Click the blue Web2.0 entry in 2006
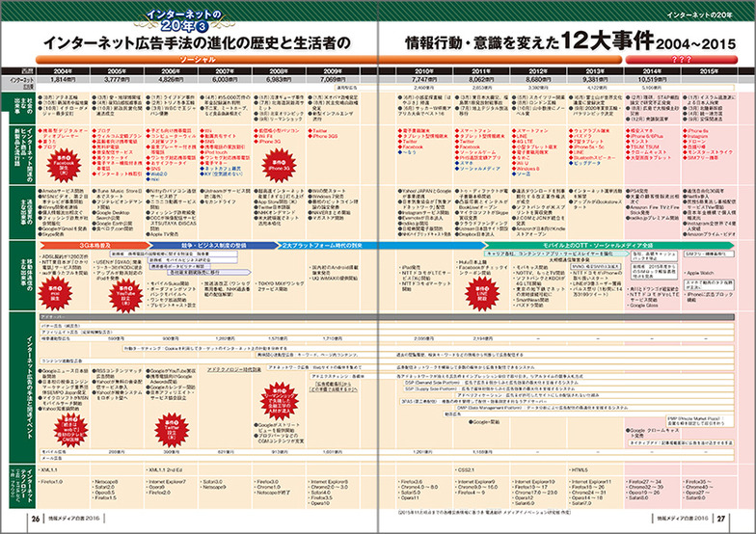This screenshot has width=756, height=534. pyautogui.click(x=157, y=174)
